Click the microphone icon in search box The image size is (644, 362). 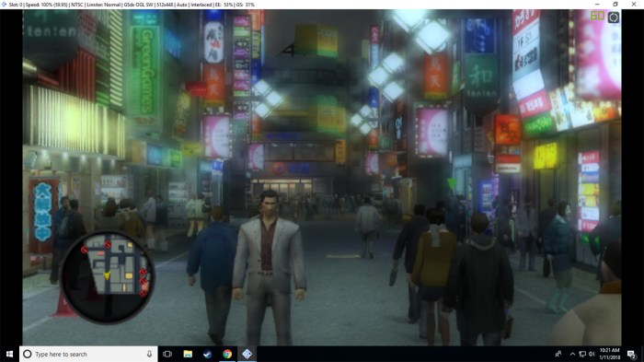(x=149, y=354)
